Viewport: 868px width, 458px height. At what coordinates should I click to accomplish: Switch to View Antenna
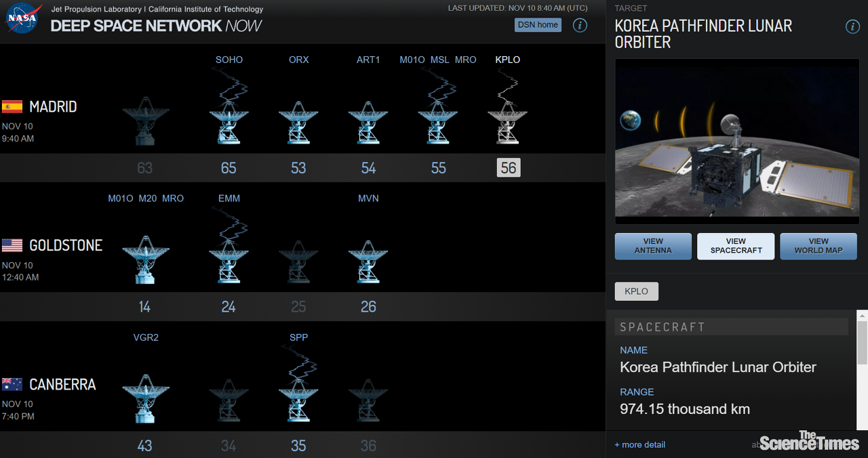point(653,246)
